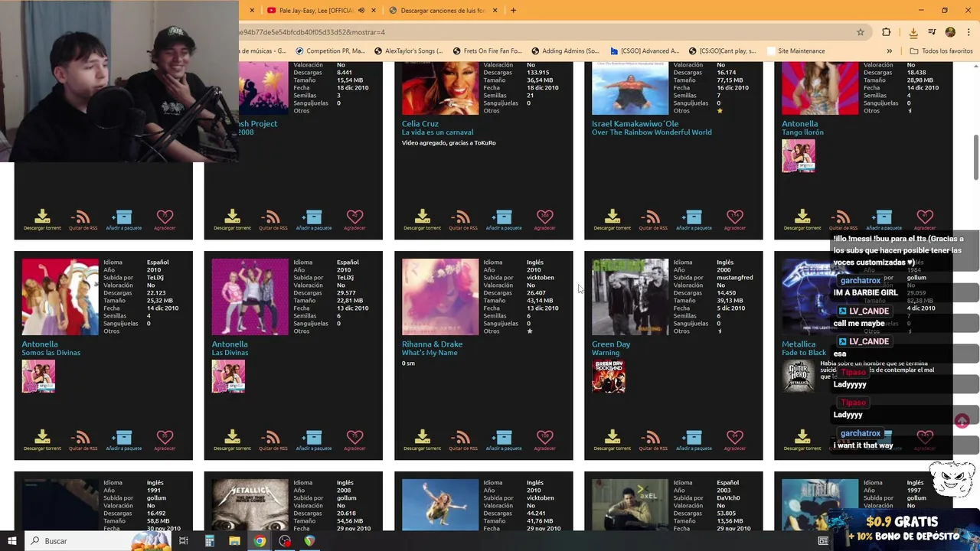Download the Tango llorón torrent
The width and height of the screenshot is (980, 551).
pyautogui.click(x=802, y=220)
